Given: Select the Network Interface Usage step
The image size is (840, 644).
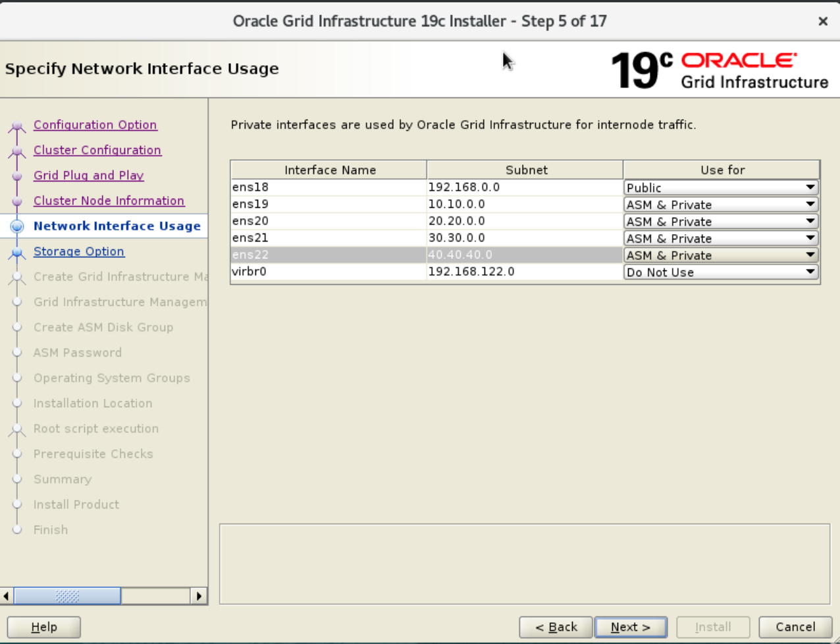Looking at the screenshot, I should click(x=117, y=226).
